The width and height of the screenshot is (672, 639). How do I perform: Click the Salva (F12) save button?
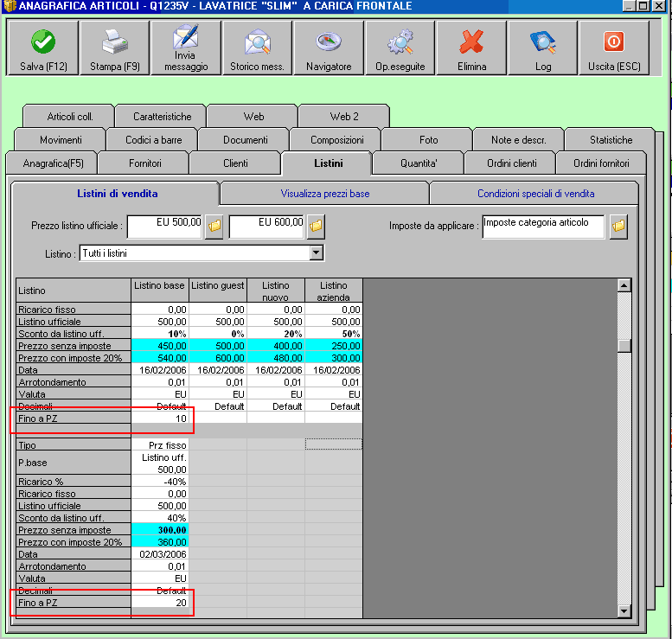[x=43, y=48]
